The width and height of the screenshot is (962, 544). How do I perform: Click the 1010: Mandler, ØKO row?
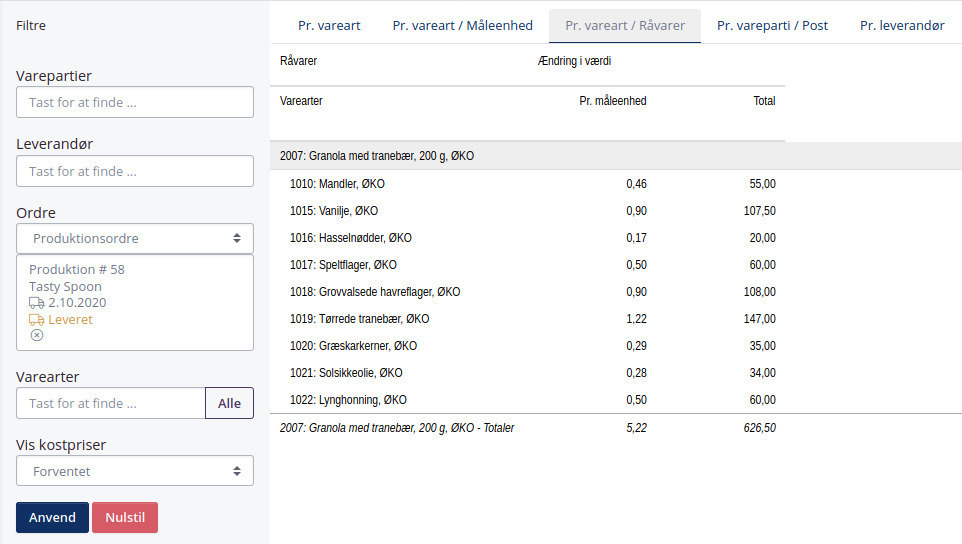click(337, 184)
